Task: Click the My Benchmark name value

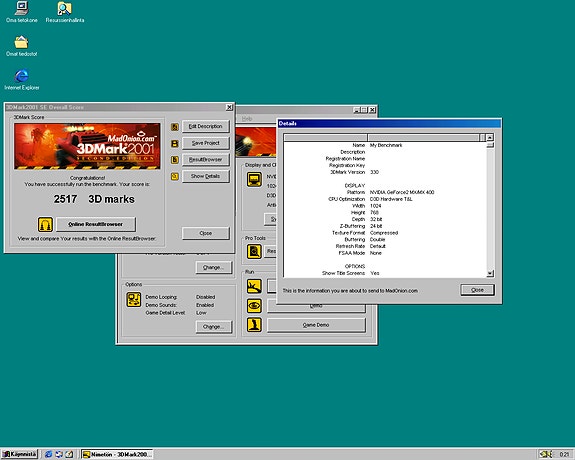Action: coord(386,145)
